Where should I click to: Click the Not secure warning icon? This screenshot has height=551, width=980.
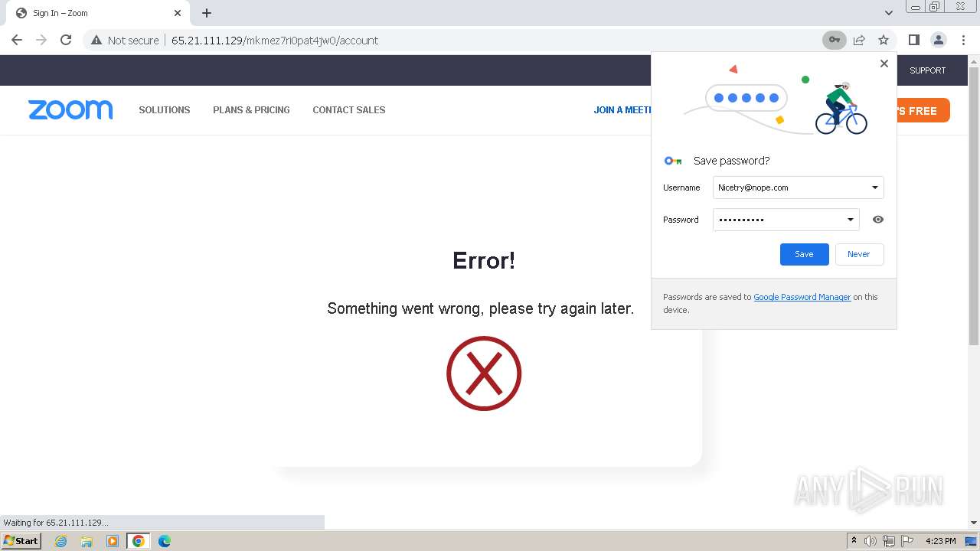click(96, 40)
